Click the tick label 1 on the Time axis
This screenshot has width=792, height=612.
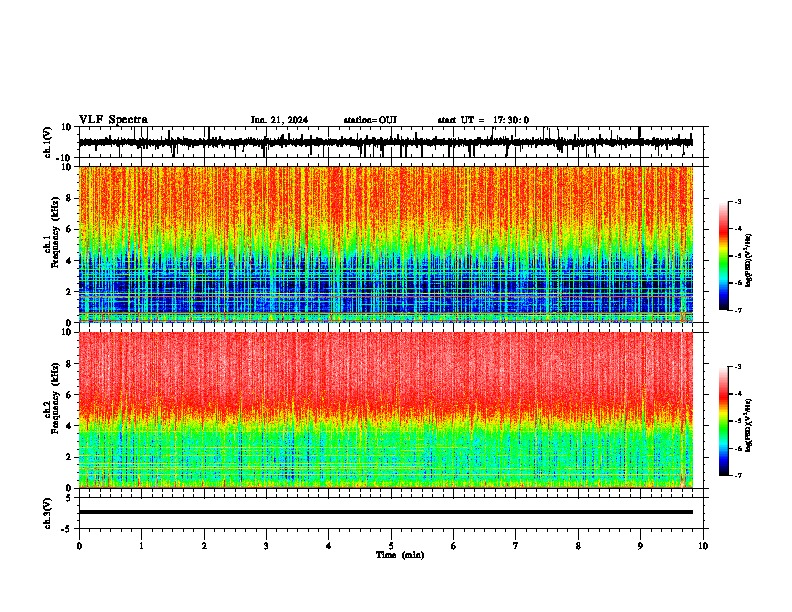[141, 546]
